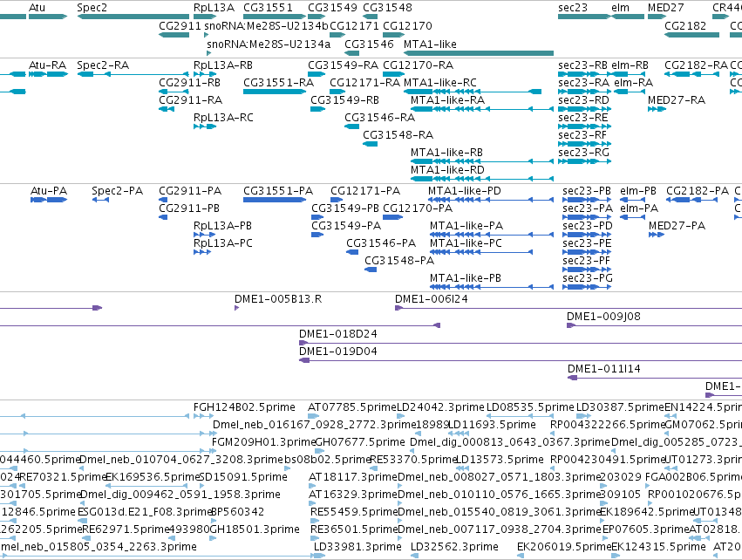Select the sec23-RG transcript label

583,153
